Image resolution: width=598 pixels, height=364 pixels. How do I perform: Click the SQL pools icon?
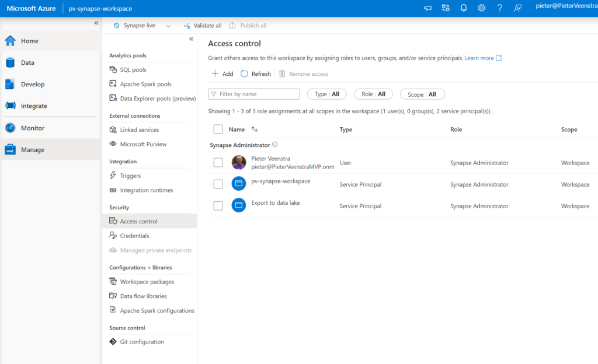pos(113,69)
